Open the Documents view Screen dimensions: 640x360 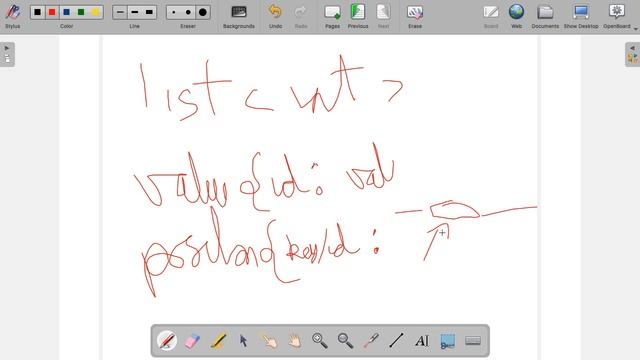545,16
